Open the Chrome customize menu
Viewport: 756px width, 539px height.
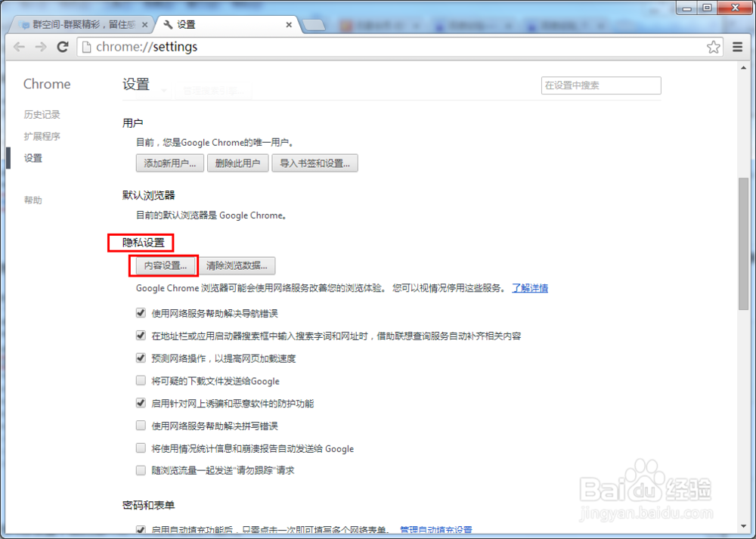(x=737, y=47)
